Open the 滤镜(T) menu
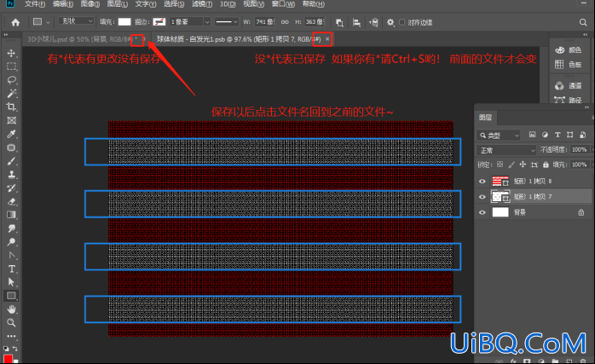 click(x=202, y=4)
